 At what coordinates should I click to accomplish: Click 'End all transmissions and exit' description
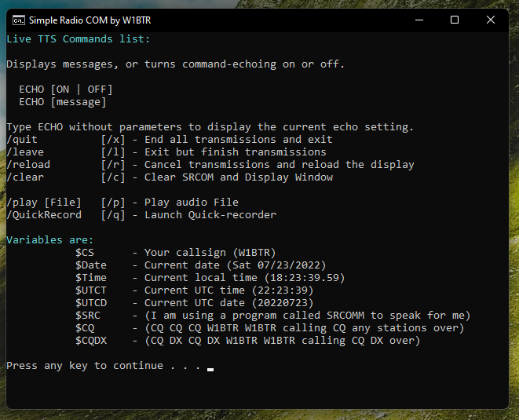tap(239, 140)
